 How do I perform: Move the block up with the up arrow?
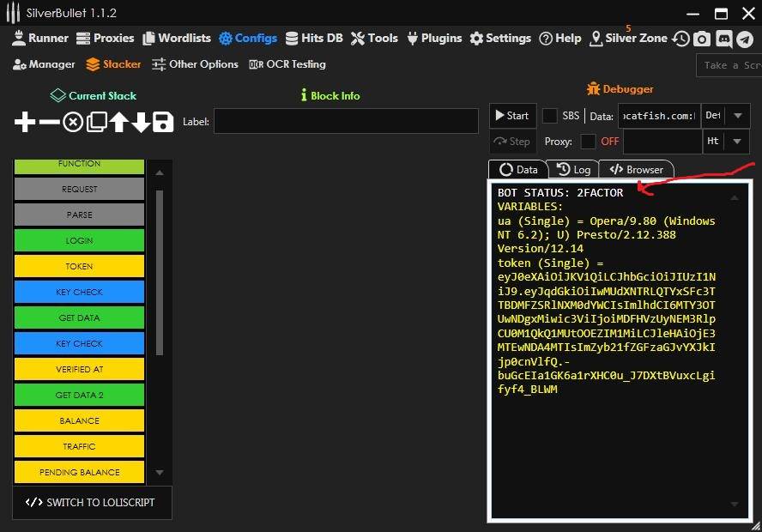tap(118, 122)
